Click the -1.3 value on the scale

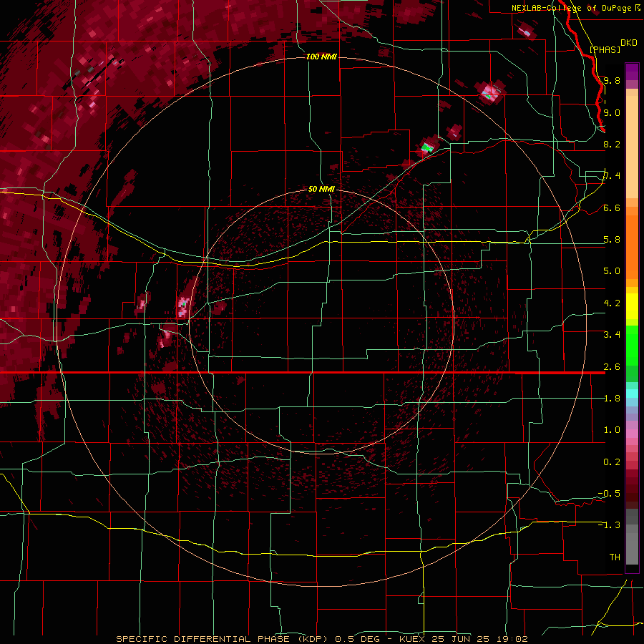click(609, 525)
